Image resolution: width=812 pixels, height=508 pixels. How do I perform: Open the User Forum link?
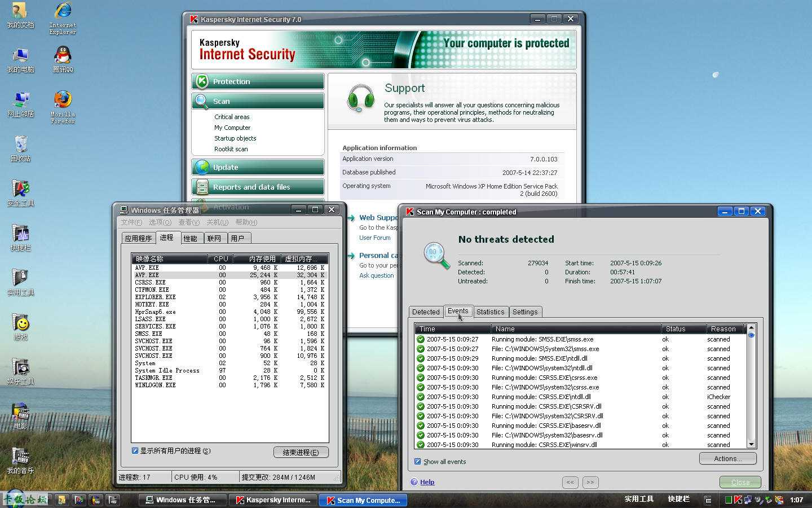374,238
